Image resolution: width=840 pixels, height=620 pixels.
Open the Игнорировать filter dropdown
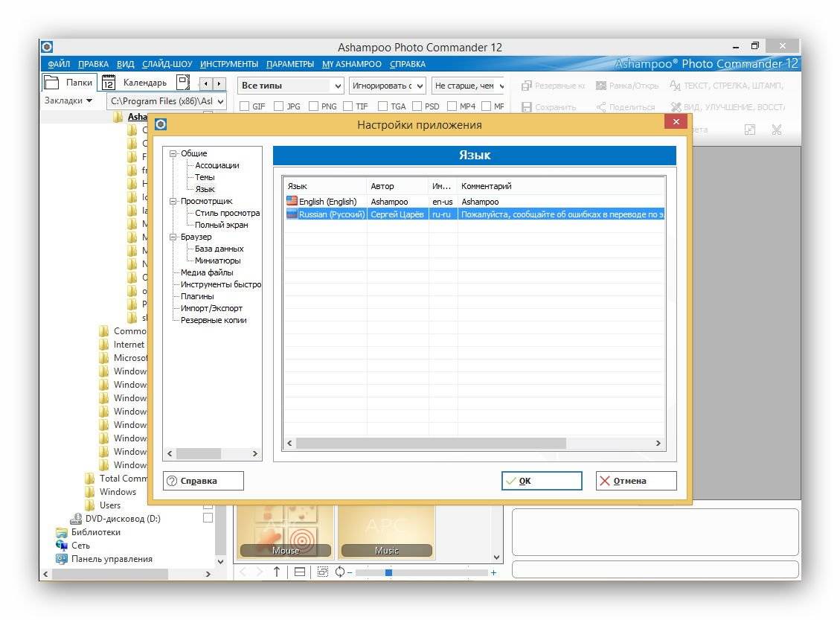(388, 86)
